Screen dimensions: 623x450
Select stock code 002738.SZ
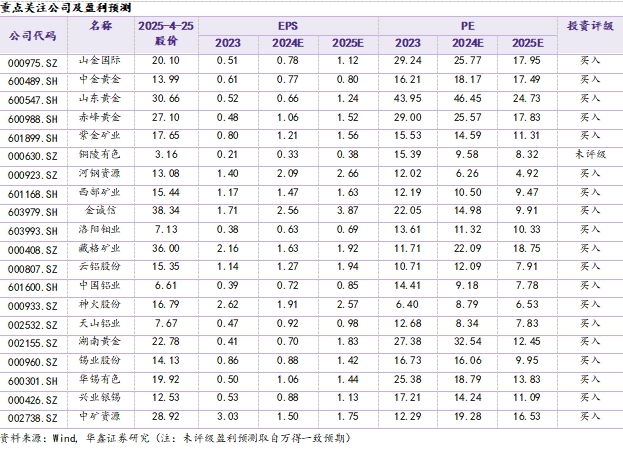coord(33,418)
